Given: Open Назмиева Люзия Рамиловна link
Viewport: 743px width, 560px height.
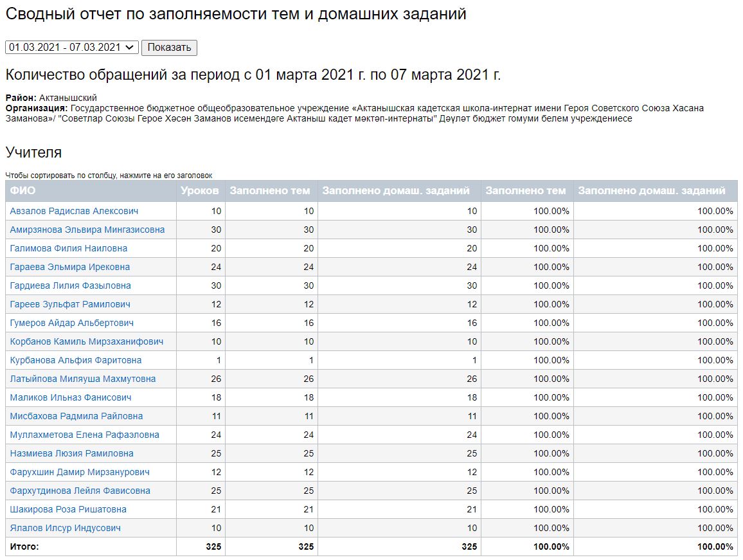Looking at the screenshot, I should tap(72, 453).
